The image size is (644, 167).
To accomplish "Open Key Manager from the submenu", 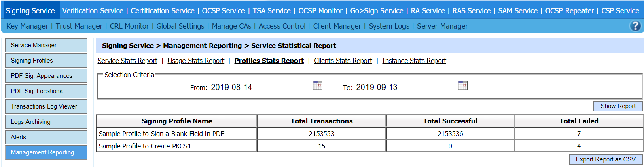I will point(28,26).
